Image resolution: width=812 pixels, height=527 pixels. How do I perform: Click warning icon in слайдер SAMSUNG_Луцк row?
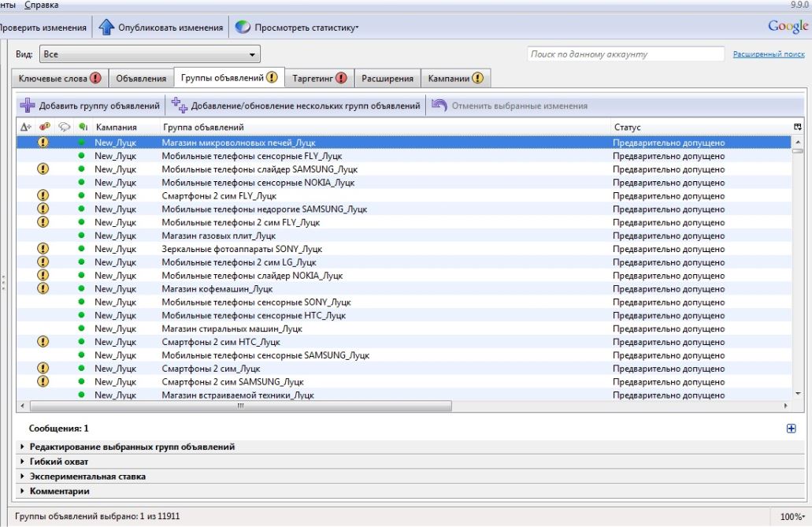pos(43,169)
